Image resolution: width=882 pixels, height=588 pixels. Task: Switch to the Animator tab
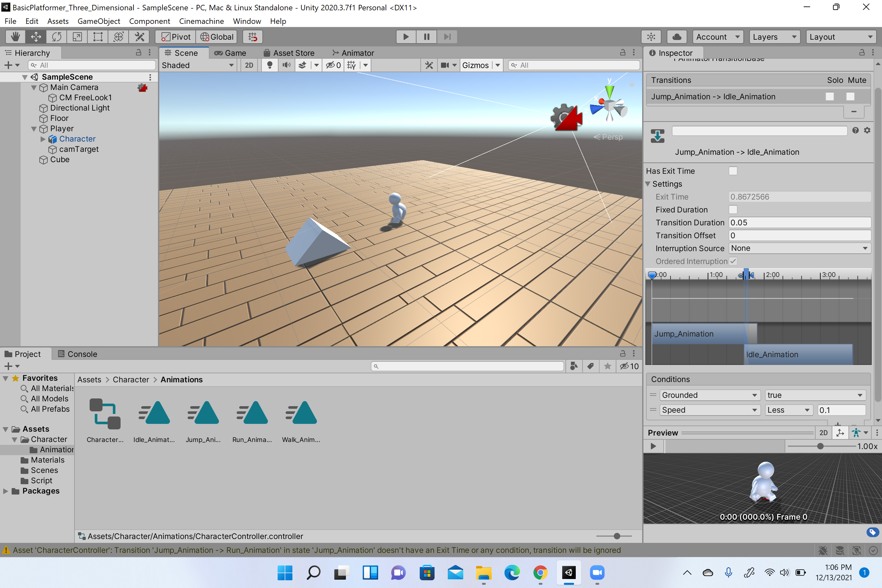(353, 53)
